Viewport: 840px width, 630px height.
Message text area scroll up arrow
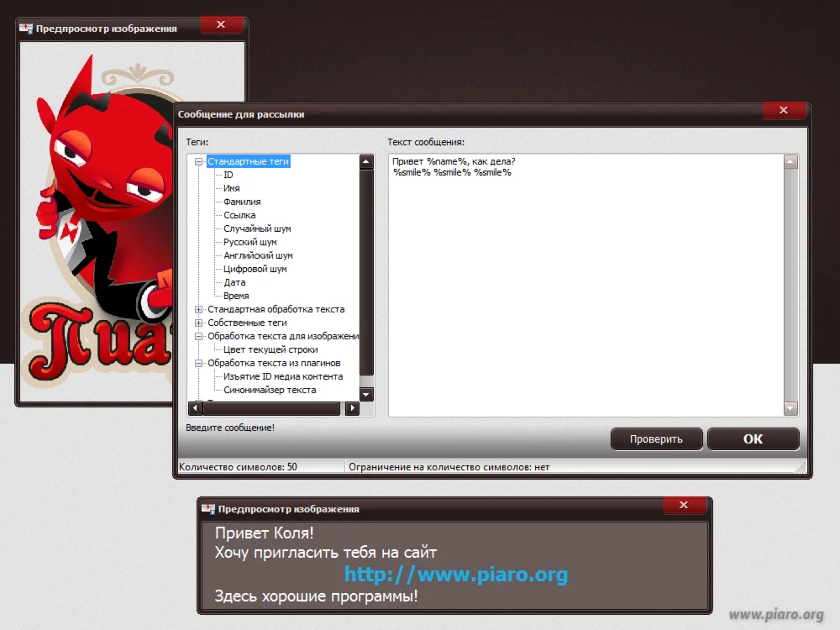click(x=790, y=162)
